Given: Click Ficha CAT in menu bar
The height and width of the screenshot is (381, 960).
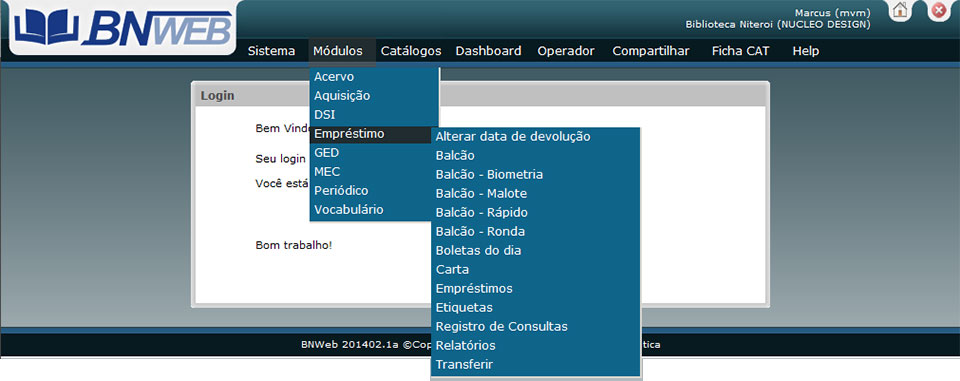Looking at the screenshot, I should [740, 51].
